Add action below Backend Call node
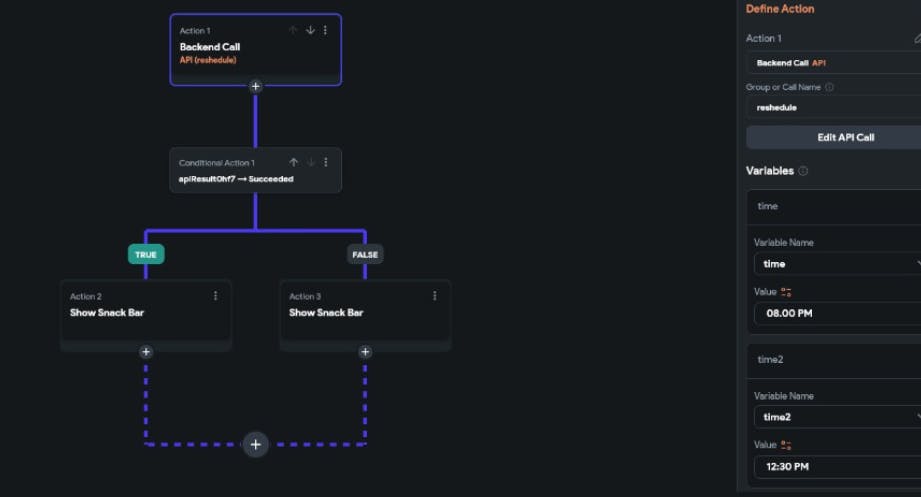 255,87
